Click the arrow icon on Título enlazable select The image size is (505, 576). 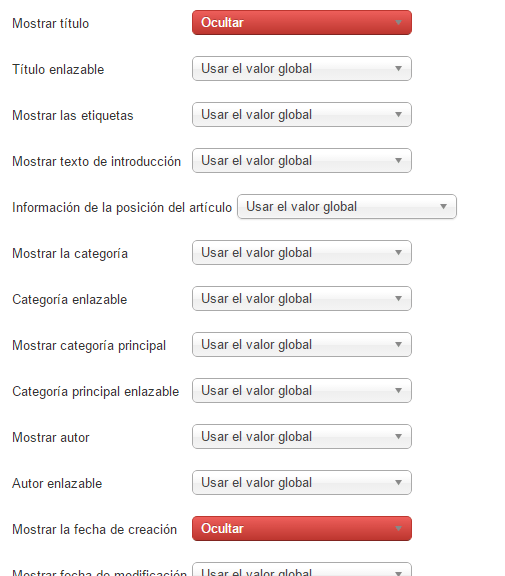(x=398, y=69)
